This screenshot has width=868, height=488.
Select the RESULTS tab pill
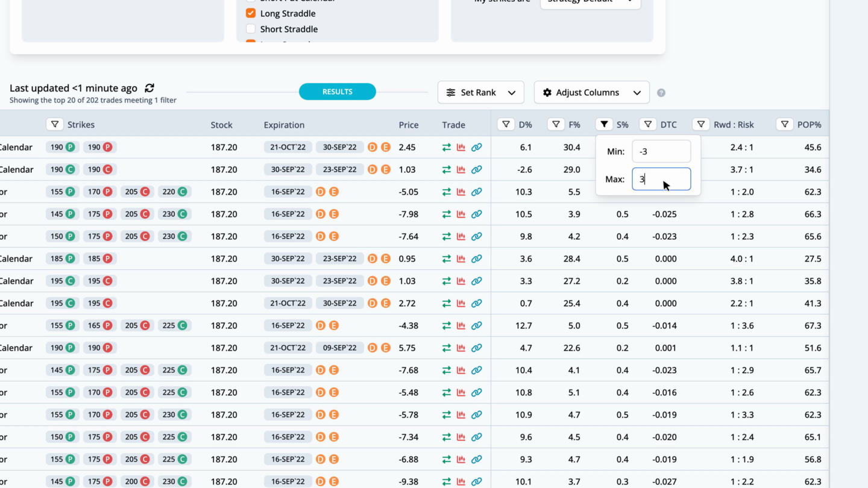[x=337, y=92]
